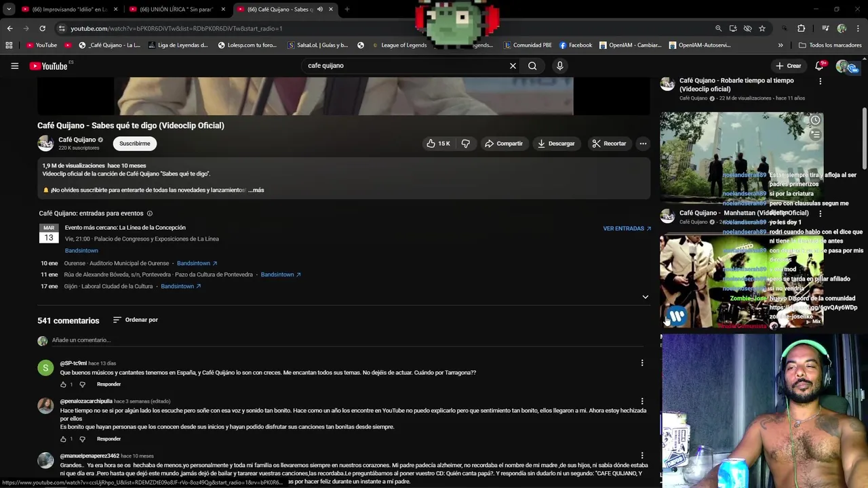Add skyline thumbnail video to Watch later
Viewport: 868px width, 488px height.
point(815,121)
